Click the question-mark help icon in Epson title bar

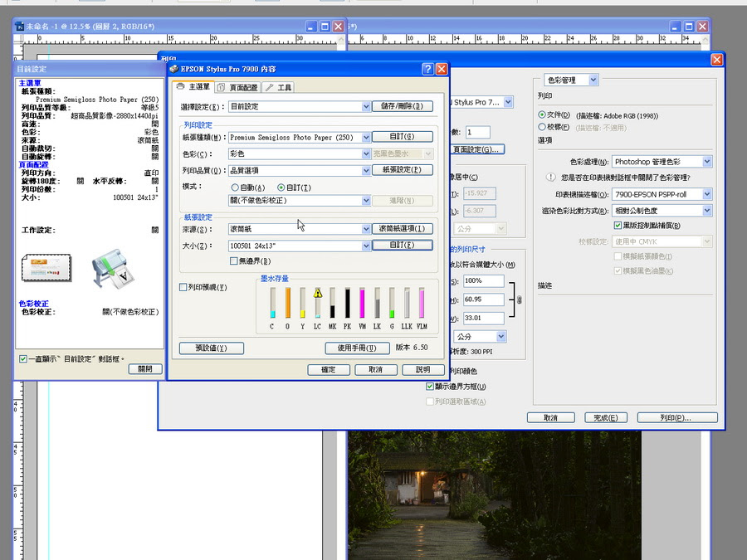[427, 69]
